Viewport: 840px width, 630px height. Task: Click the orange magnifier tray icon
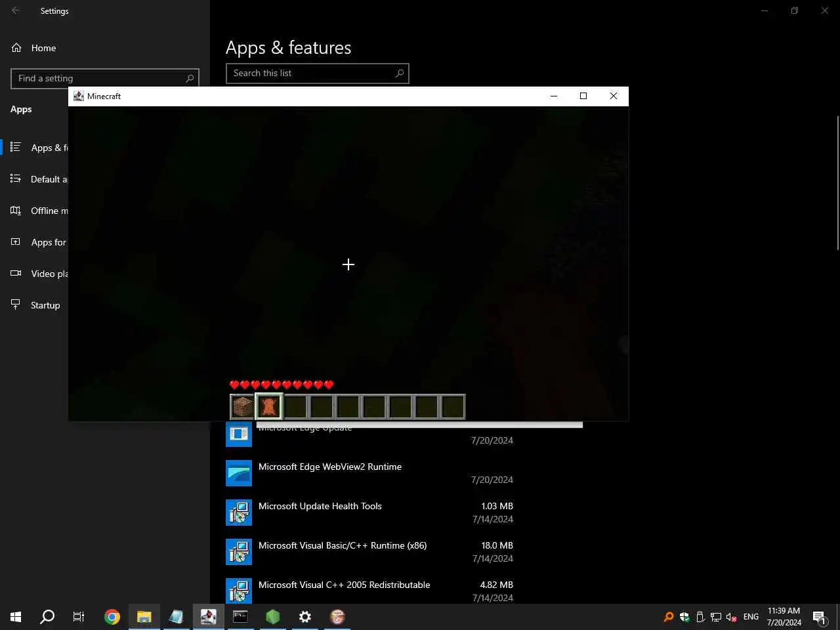click(669, 617)
